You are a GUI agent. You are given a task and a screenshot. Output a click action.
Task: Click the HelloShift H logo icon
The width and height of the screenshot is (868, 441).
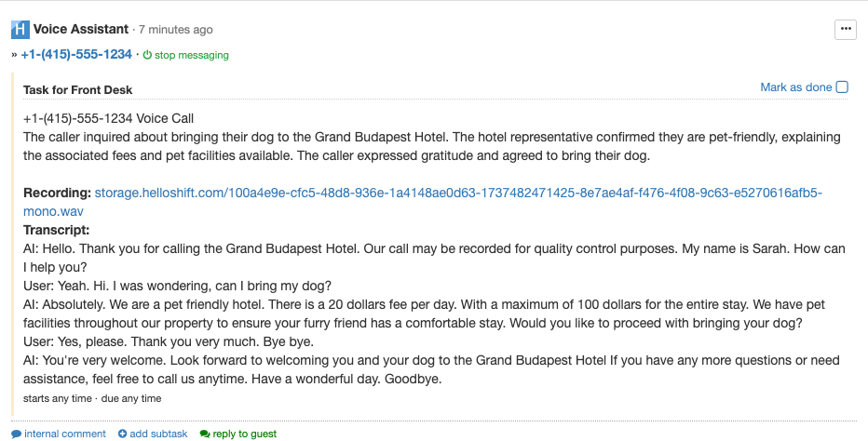(20, 29)
